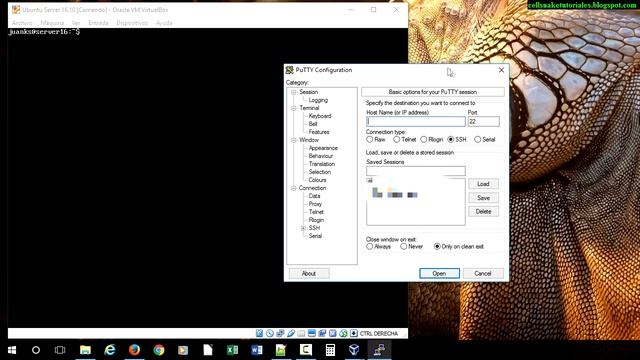Collapse the Terminal tree node

click(x=293, y=108)
